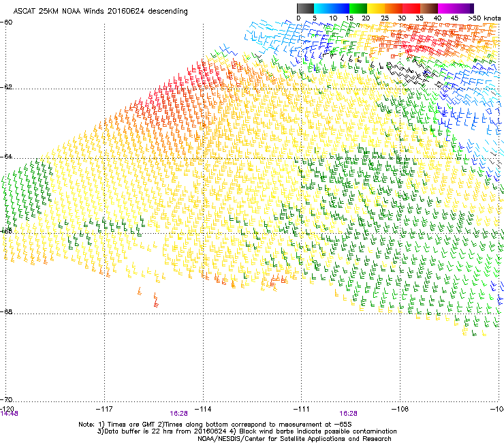The height and width of the screenshot is (443, 504).
Task: Select the yellow 20-25 knots legend color
Action: click(376, 8)
